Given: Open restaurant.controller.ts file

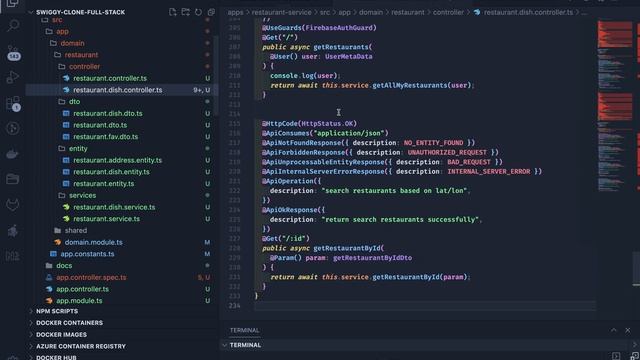Looking at the screenshot, I should tap(110, 78).
